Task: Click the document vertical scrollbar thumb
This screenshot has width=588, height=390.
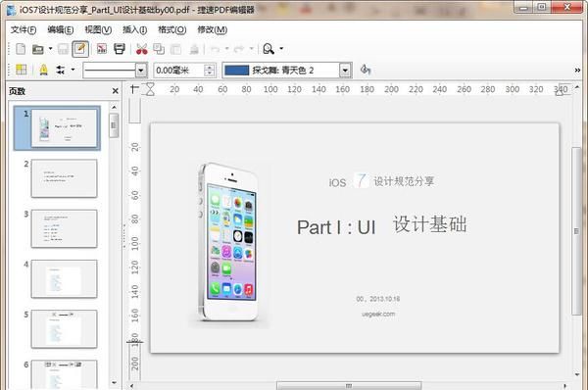Action: [x=576, y=231]
